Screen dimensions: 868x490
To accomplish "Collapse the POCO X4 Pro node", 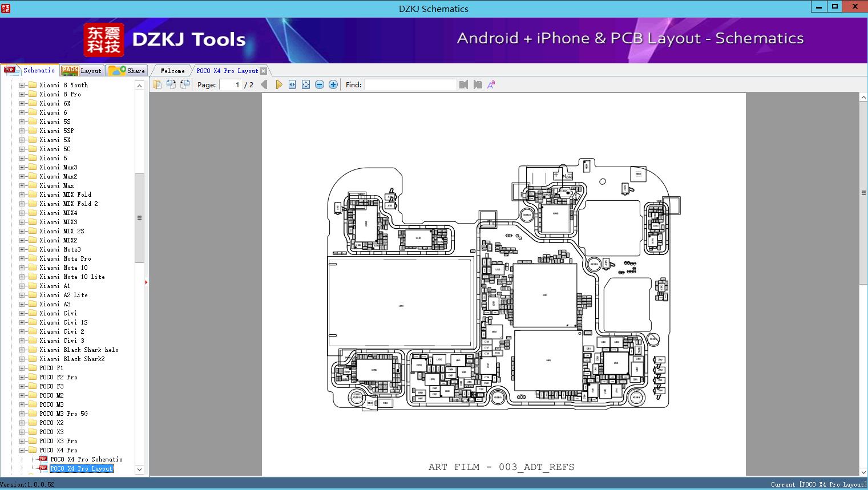I will click(x=22, y=450).
